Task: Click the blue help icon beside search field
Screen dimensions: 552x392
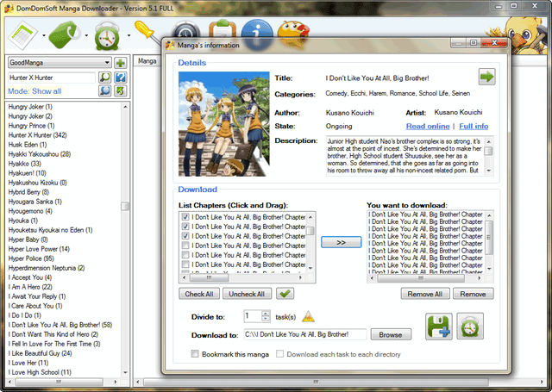Action: coord(121,78)
